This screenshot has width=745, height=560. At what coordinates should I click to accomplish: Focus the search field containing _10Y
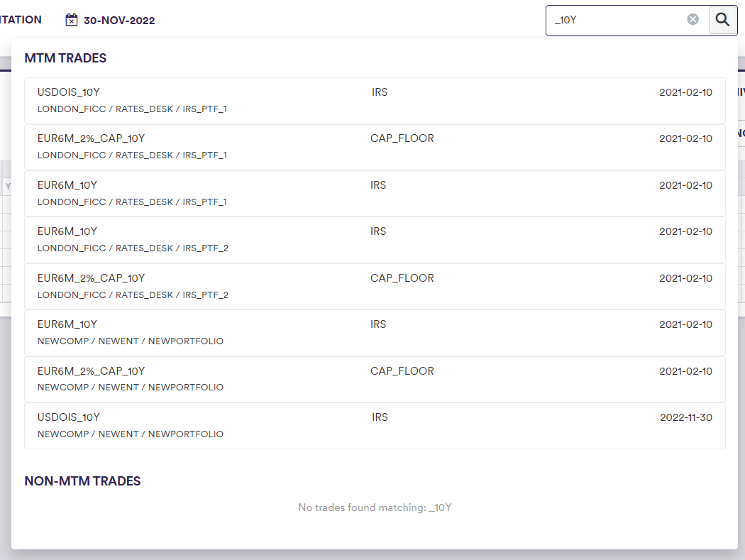point(617,20)
